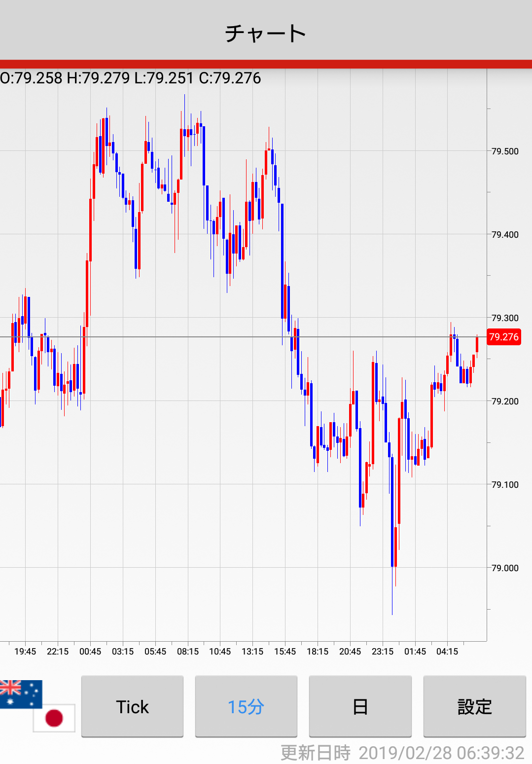
Task: Tap the red 79.276 current price tag
Action: click(503, 337)
